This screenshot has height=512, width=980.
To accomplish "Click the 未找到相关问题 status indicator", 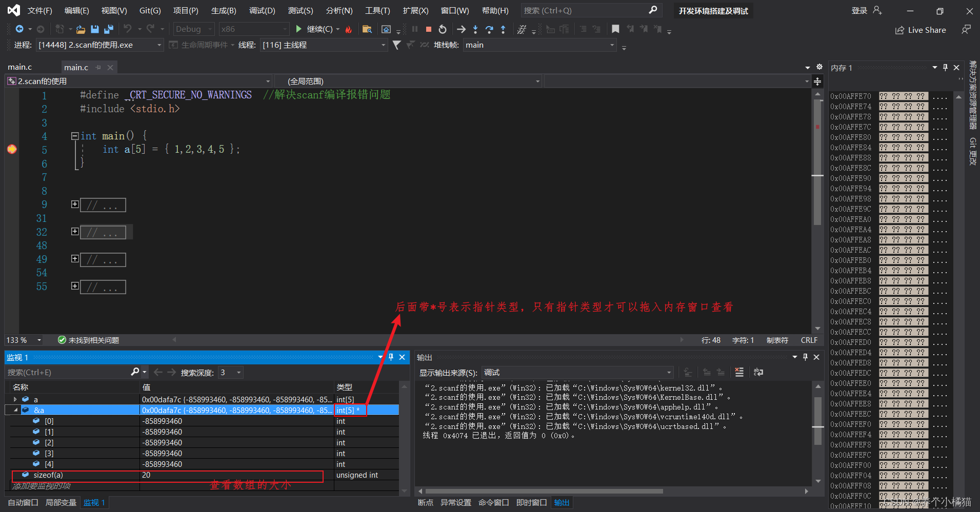I will (89, 340).
